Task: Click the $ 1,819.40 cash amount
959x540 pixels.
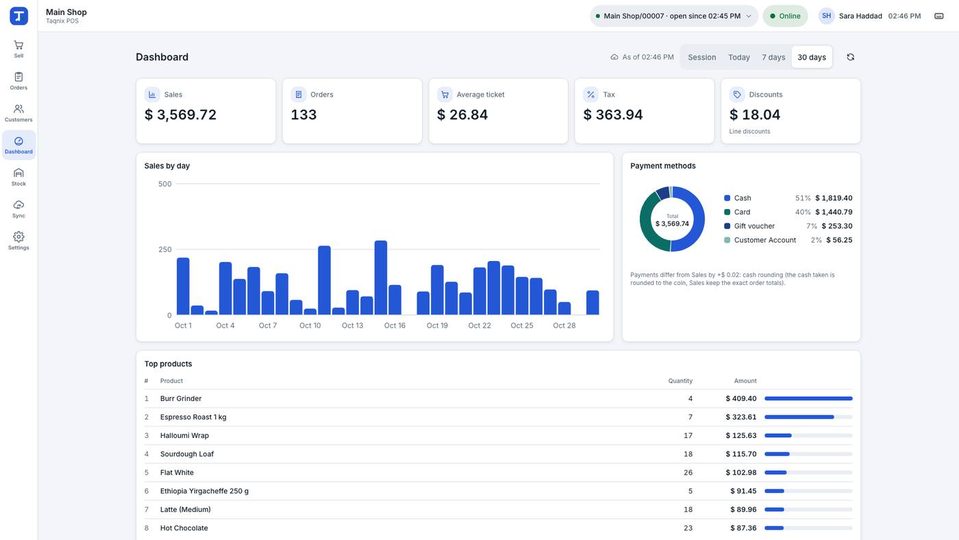Action: pos(834,198)
